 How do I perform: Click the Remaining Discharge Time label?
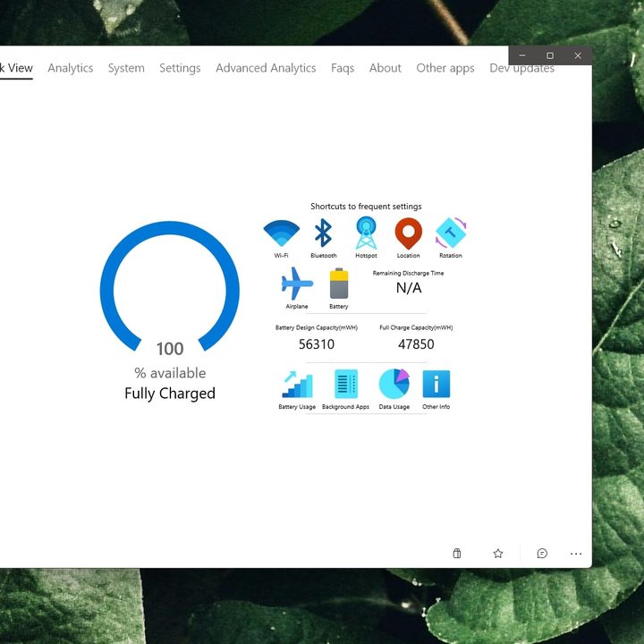coord(408,273)
